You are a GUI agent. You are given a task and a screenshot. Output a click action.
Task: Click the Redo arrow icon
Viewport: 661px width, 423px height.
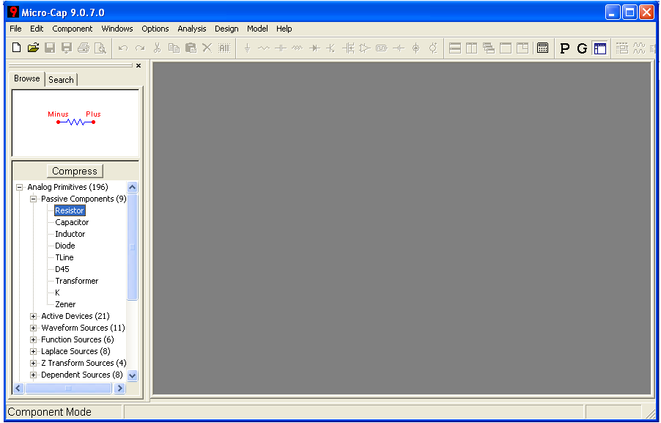[x=140, y=48]
